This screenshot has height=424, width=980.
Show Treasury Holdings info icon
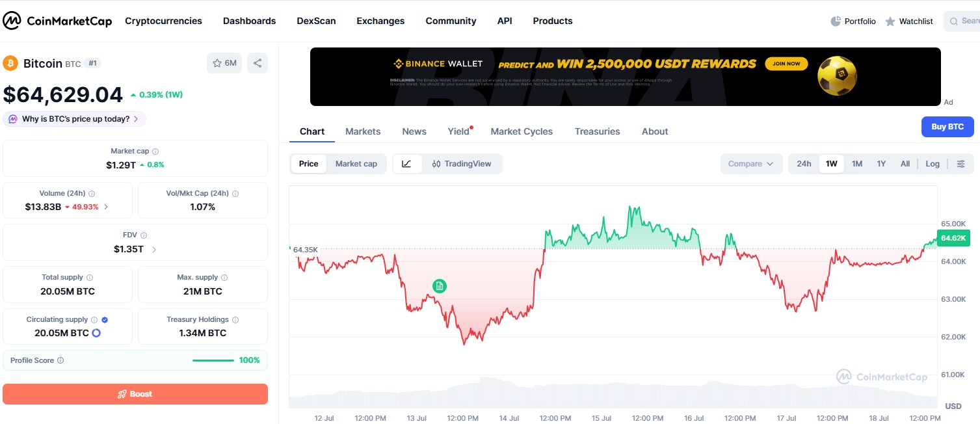pyautogui.click(x=235, y=320)
